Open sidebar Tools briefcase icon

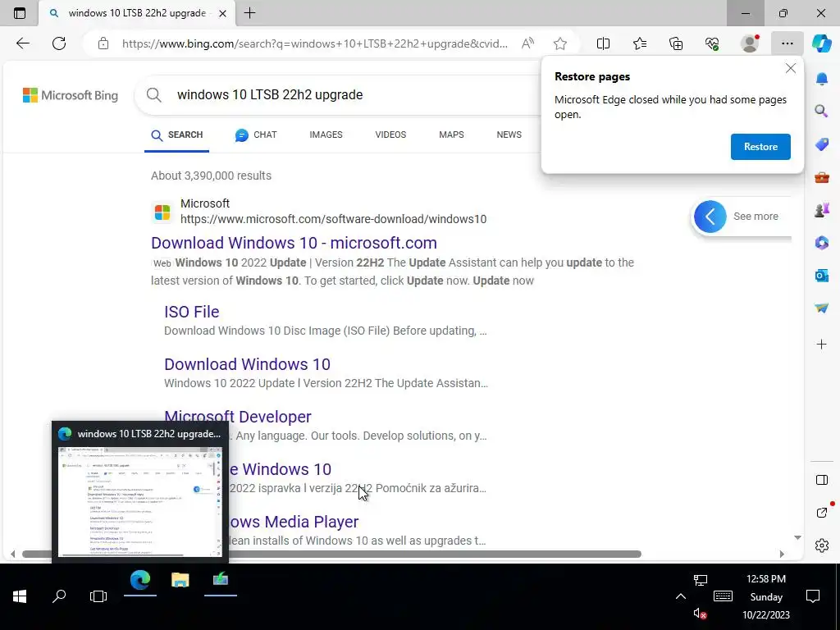pos(821,177)
